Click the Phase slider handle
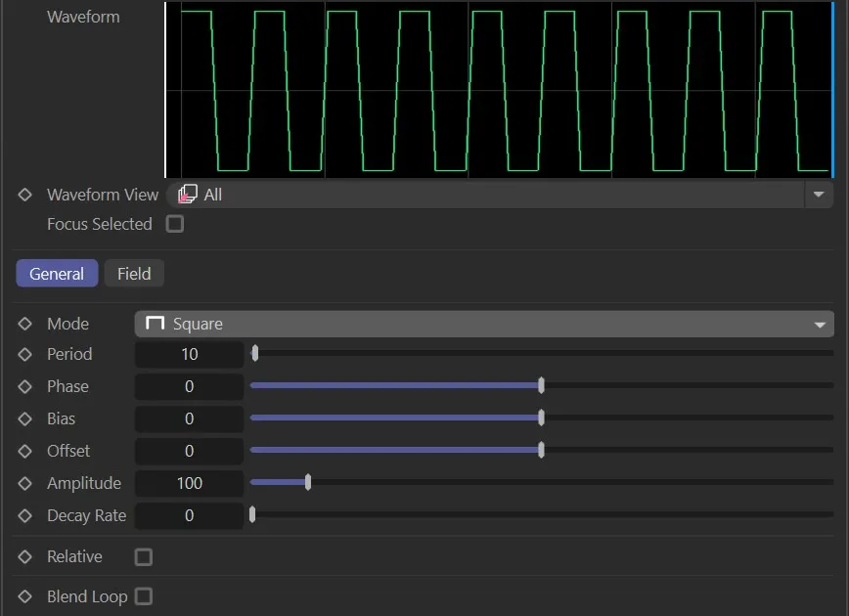This screenshot has height=616, width=849. pos(541,385)
